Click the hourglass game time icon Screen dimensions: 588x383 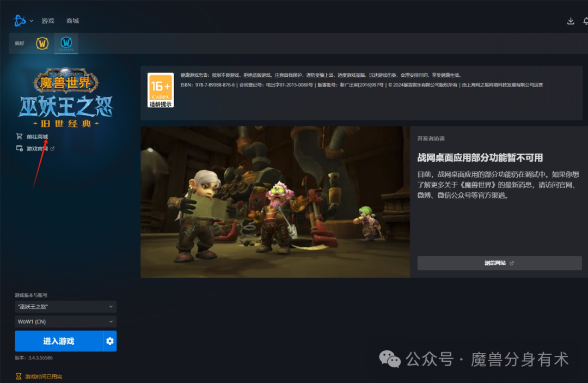[19, 376]
